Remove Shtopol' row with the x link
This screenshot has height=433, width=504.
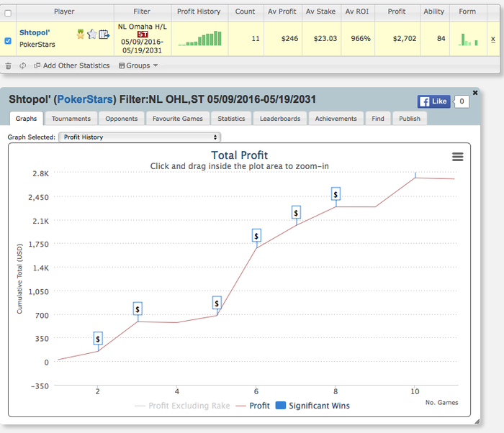(493, 39)
